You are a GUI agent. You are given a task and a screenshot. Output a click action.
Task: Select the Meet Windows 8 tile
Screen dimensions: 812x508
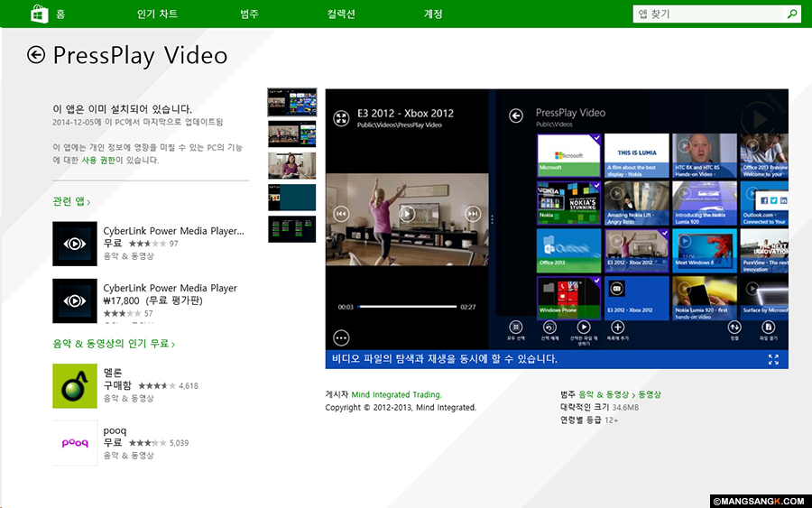pos(705,251)
